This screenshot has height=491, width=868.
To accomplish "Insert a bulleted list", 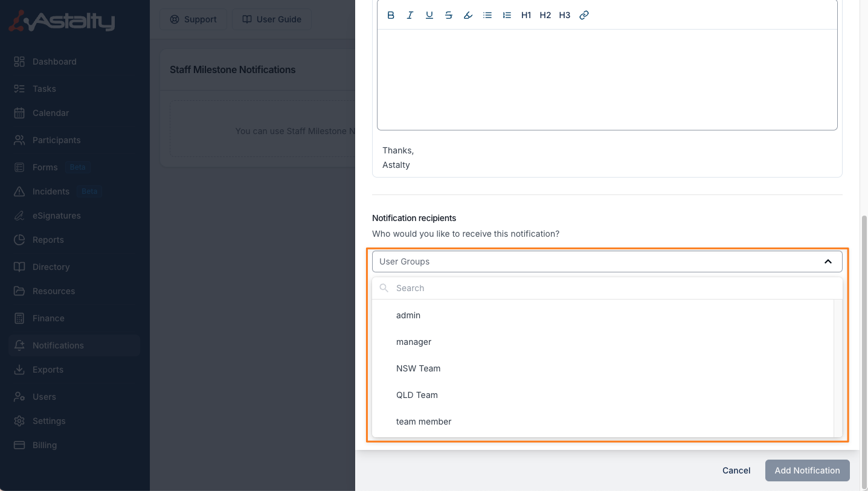I will (x=487, y=15).
